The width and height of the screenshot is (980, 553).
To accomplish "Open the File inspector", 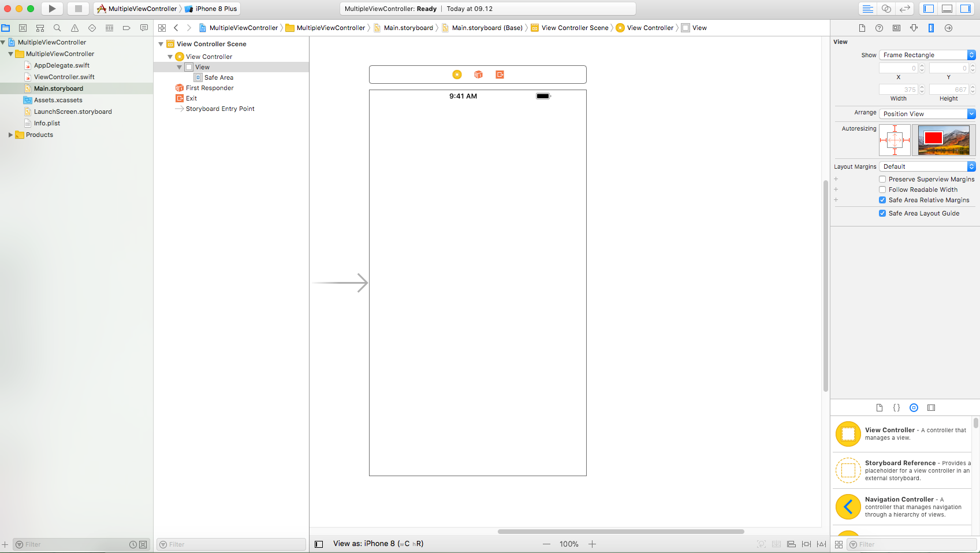I will (862, 27).
